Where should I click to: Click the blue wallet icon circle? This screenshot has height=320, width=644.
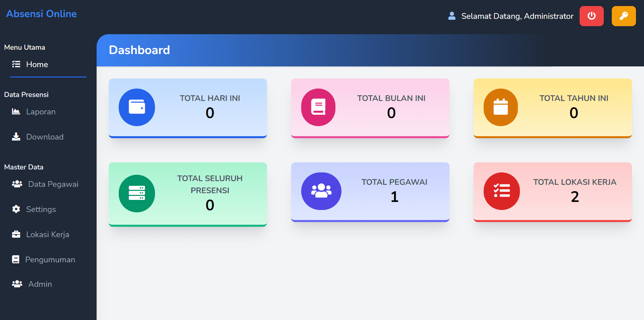tap(137, 107)
